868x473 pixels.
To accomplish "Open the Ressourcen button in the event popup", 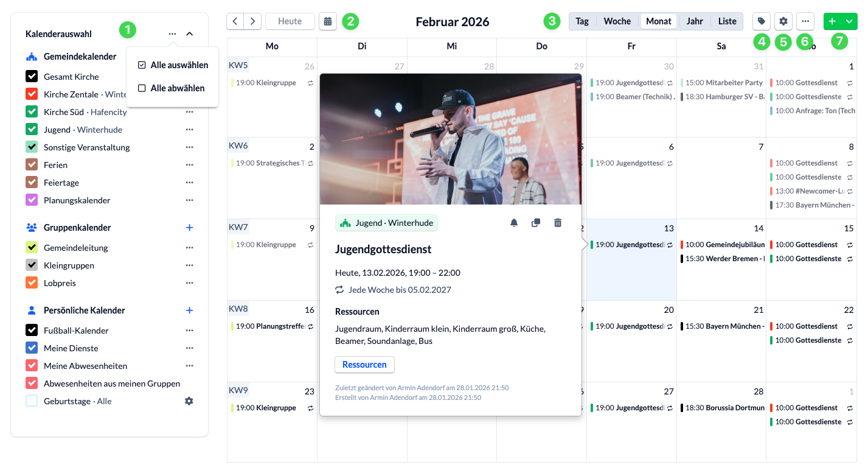I will (x=364, y=365).
